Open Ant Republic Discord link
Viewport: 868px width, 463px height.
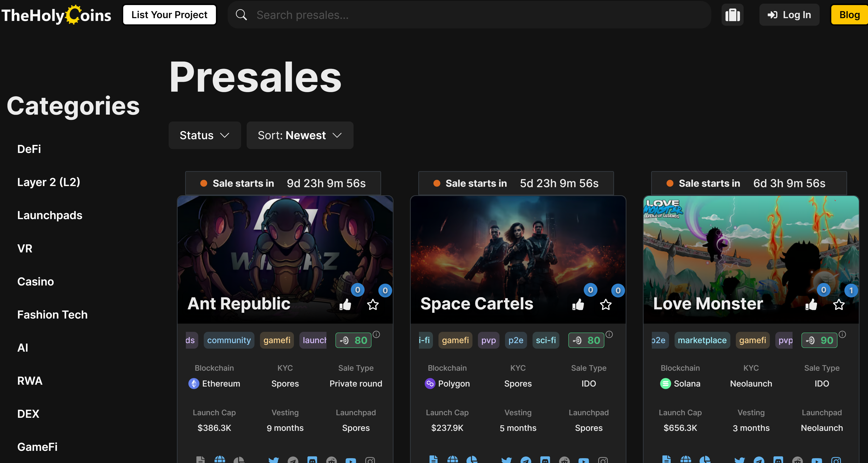point(312,460)
